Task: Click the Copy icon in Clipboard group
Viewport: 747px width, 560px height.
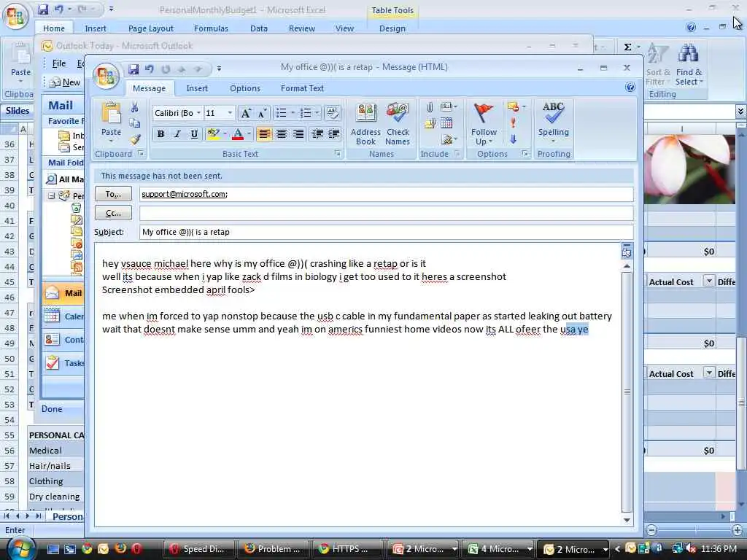Action: (135, 123)
